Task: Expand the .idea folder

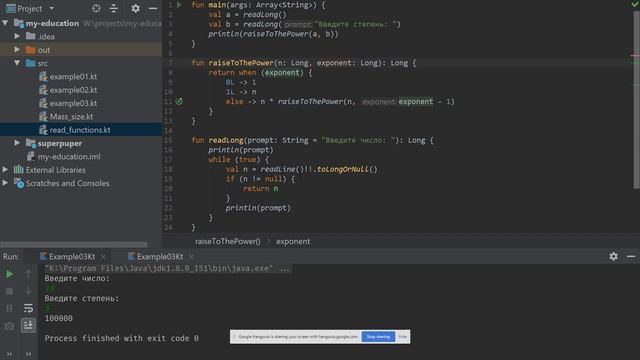Action: [17, 36]
